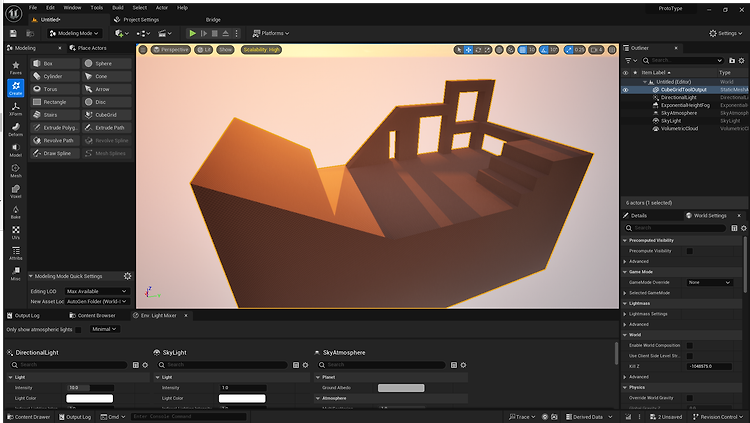Open the Settings dropdown in toolbar
Viewport: 750px width, 423px height.
(x=726, y=33)
